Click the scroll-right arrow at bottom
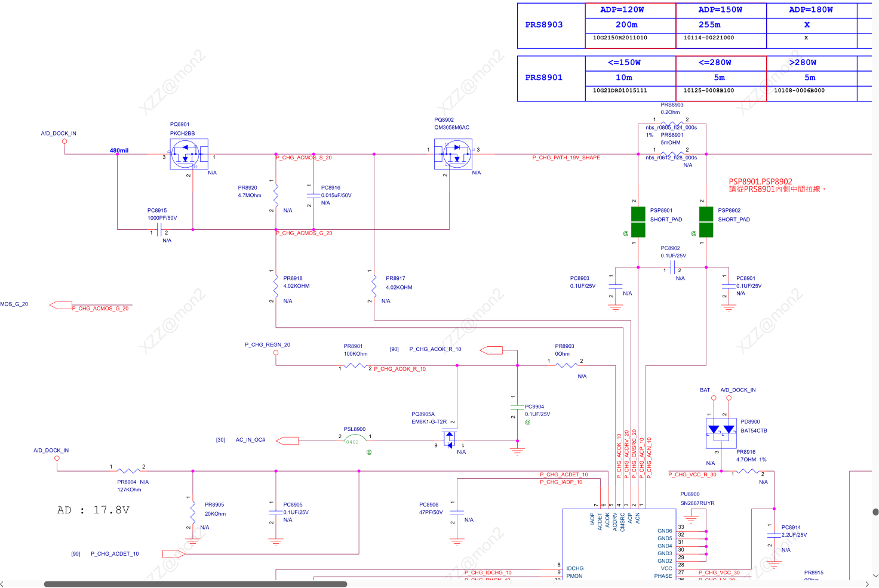Viewport: 879px width, 588px height. [x=867, y=584]
